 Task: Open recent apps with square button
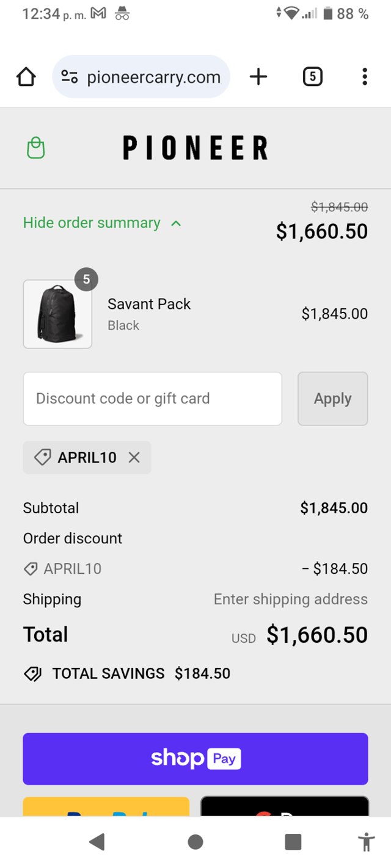(293, 842)
